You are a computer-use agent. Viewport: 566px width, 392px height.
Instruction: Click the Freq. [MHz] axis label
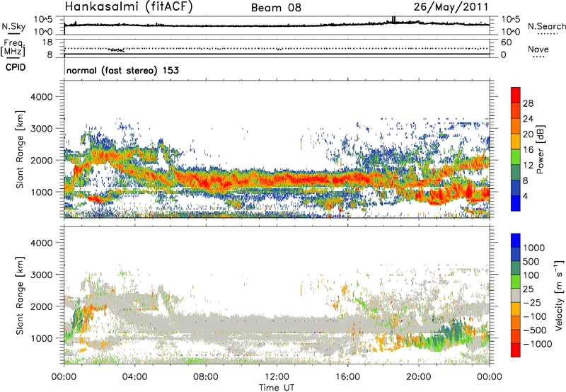point(13,47)
